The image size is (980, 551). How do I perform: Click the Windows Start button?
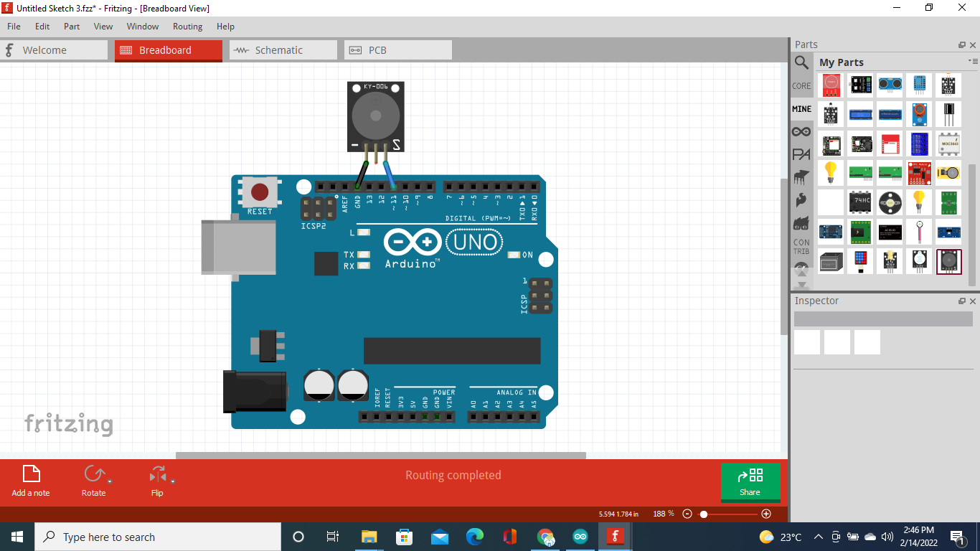coord(17,537)
